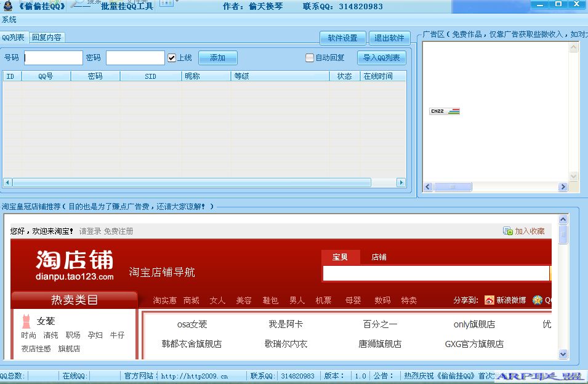Open the 时尚 category link

pos(28,335)
